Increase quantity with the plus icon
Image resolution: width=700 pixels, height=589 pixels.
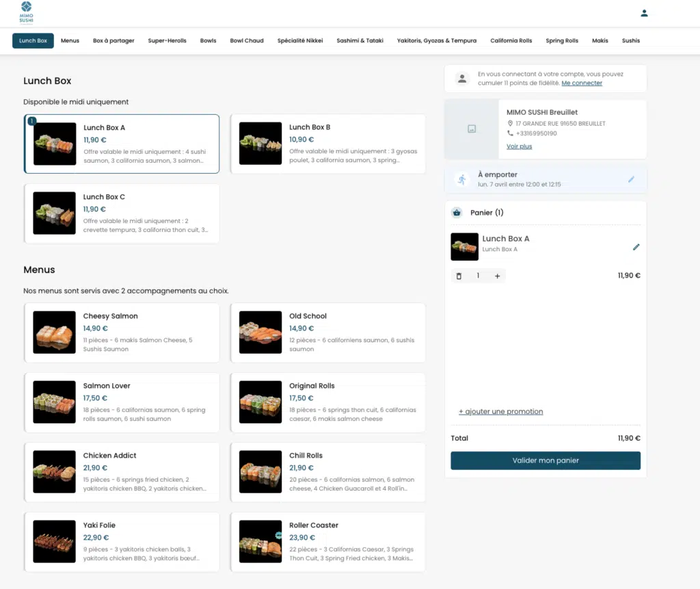[497, 276]
